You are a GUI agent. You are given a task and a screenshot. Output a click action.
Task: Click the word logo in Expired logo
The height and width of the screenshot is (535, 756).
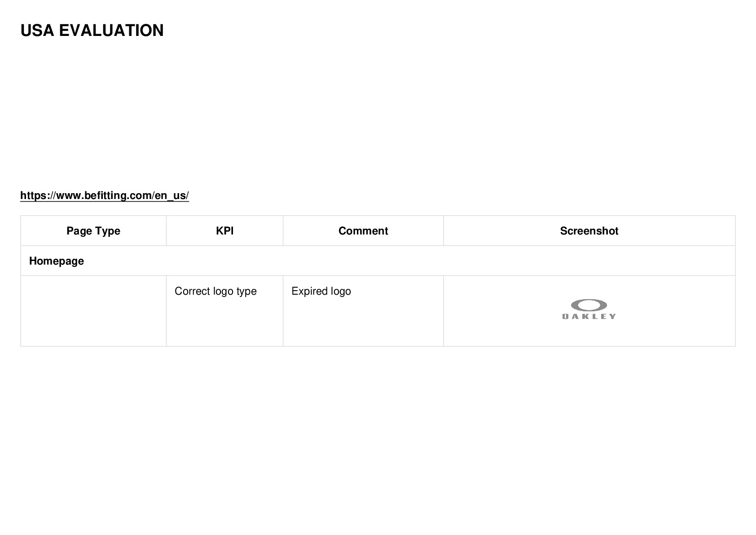point(341,292)
